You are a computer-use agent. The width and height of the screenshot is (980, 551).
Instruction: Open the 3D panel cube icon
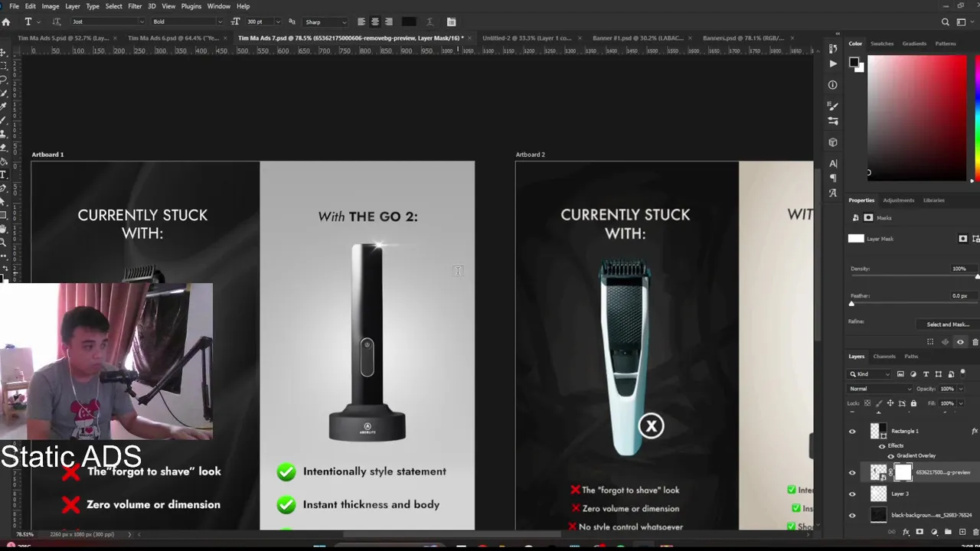point(833,142)
